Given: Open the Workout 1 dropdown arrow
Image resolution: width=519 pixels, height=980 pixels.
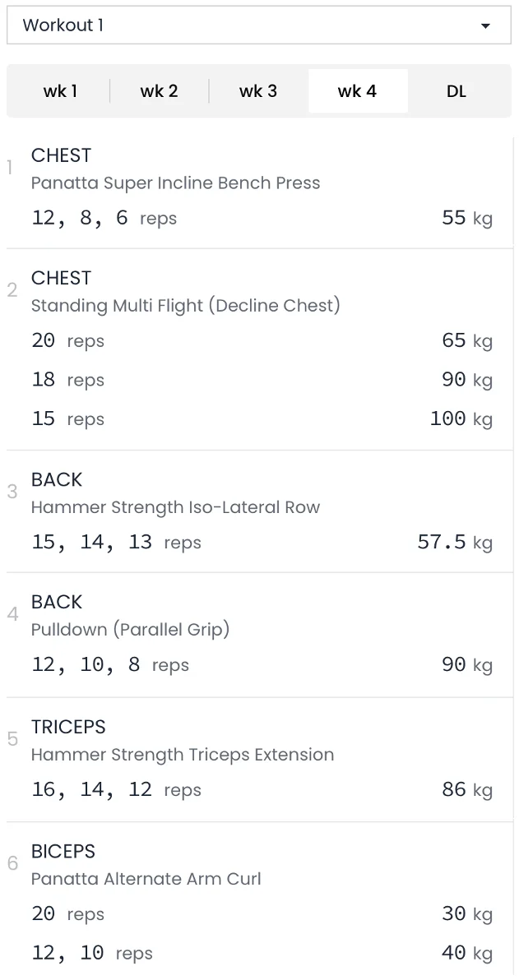Looking at the screenshot, I should 485,25.
